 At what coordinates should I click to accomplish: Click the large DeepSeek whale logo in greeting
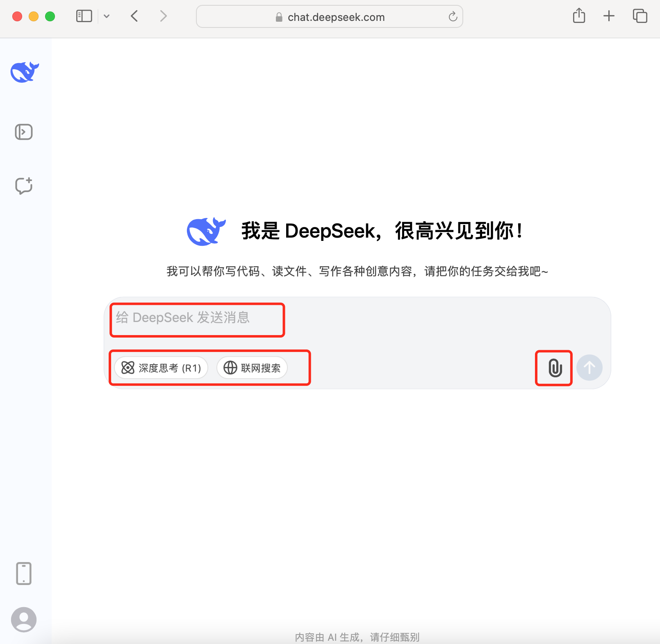pyautogui.click(x=206, y=231)
